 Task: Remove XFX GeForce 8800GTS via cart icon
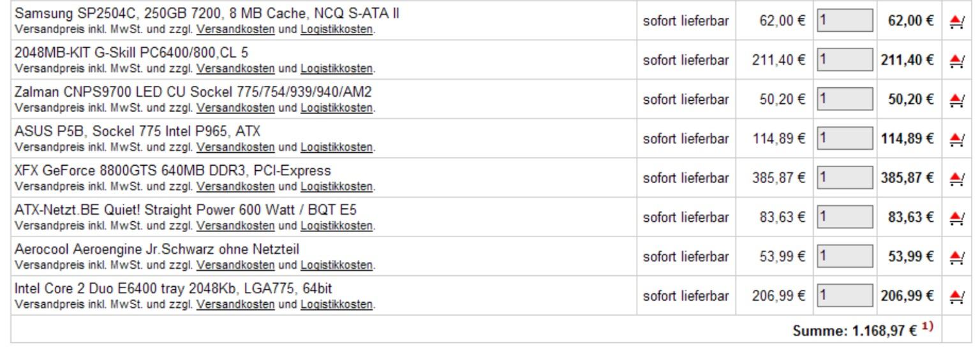coord(956,179)
